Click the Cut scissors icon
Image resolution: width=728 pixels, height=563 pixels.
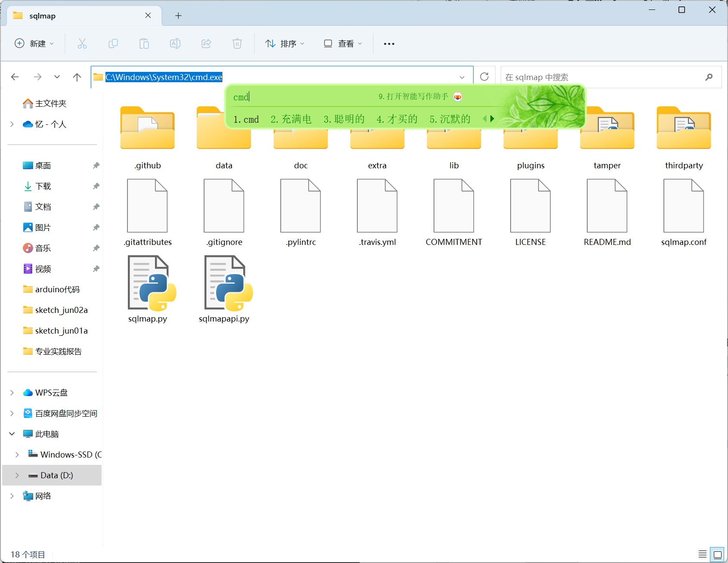click(82, 43)
